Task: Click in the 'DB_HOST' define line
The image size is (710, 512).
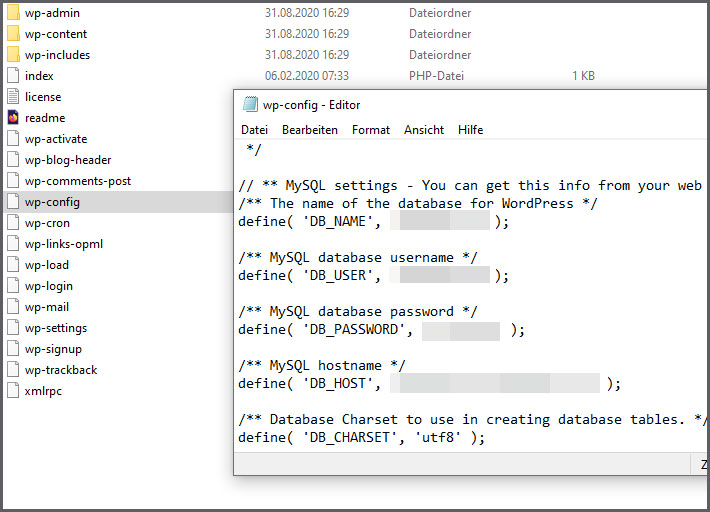Action: (429, 383)
